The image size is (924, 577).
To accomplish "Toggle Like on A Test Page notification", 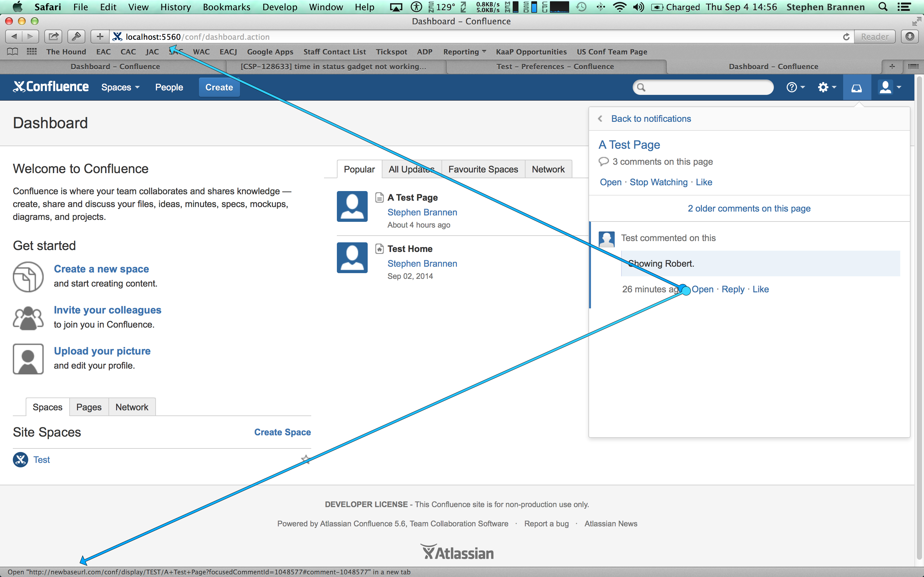I will pos(703,181).
